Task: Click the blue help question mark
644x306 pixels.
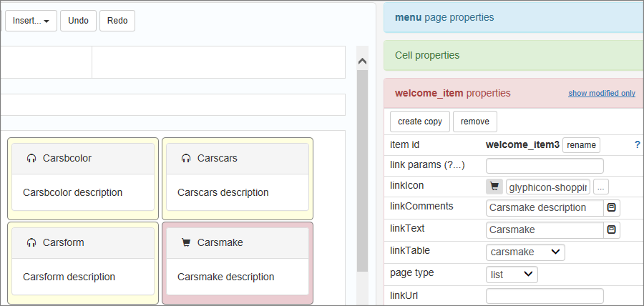Action: 637,144
